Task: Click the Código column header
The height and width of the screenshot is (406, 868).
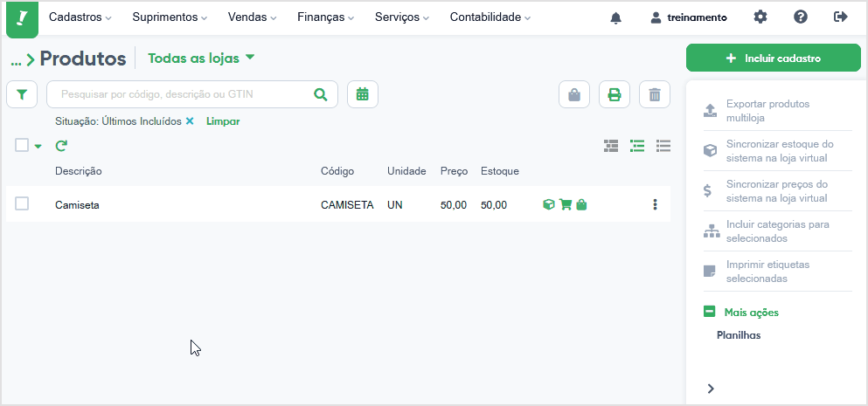Action: (x=337, y=171)
